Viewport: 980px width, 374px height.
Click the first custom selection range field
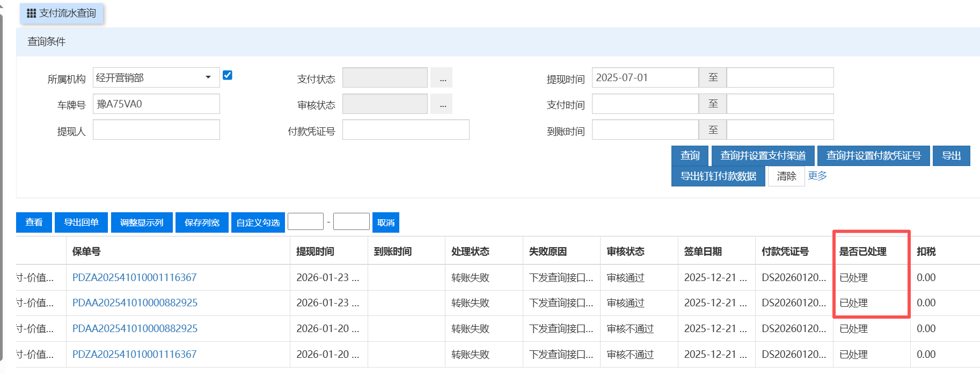(305, 221)
